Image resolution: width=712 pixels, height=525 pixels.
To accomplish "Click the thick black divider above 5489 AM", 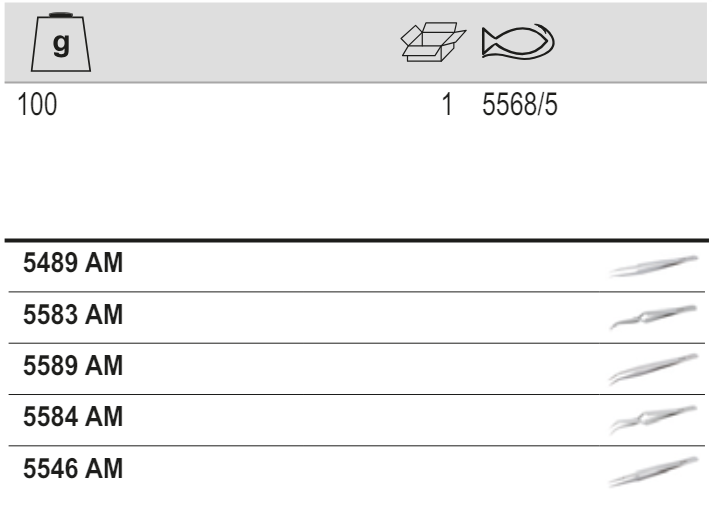I will pos(356,240).
